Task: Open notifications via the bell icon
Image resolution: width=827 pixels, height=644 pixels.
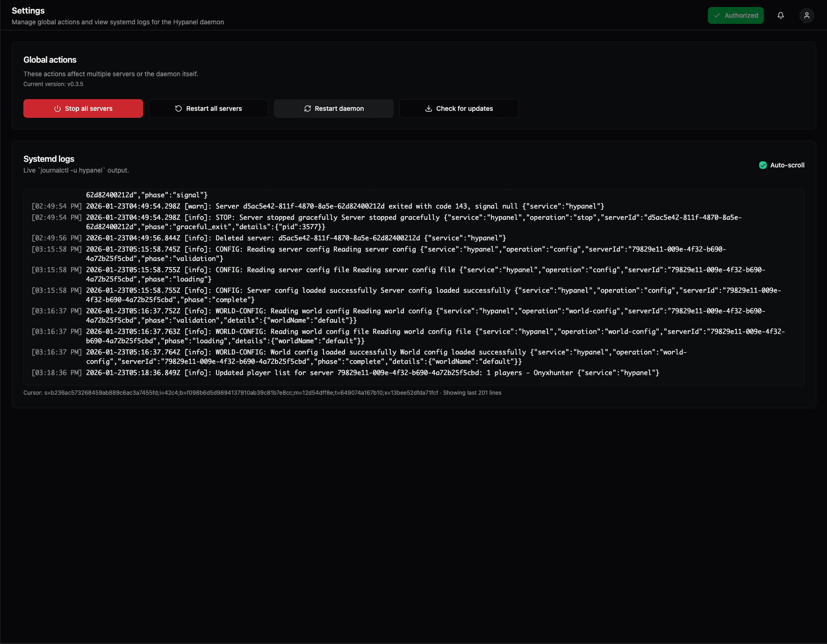Action: (x=781, y=15)
